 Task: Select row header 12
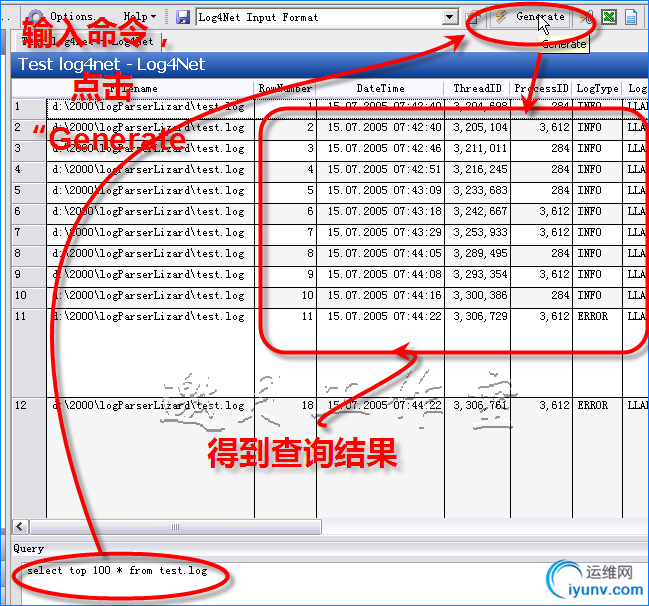(x=29, y=457)
